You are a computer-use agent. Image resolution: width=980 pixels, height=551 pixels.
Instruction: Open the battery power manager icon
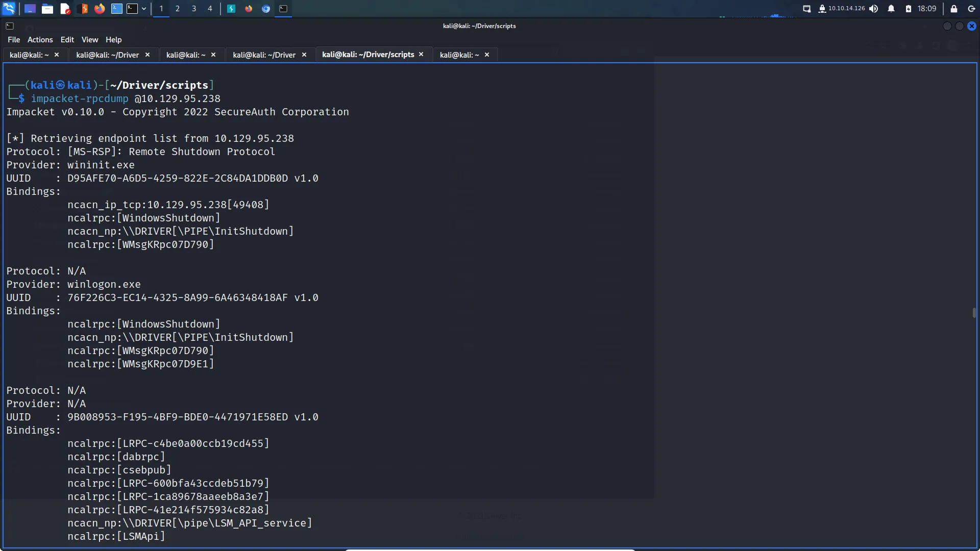909,9
